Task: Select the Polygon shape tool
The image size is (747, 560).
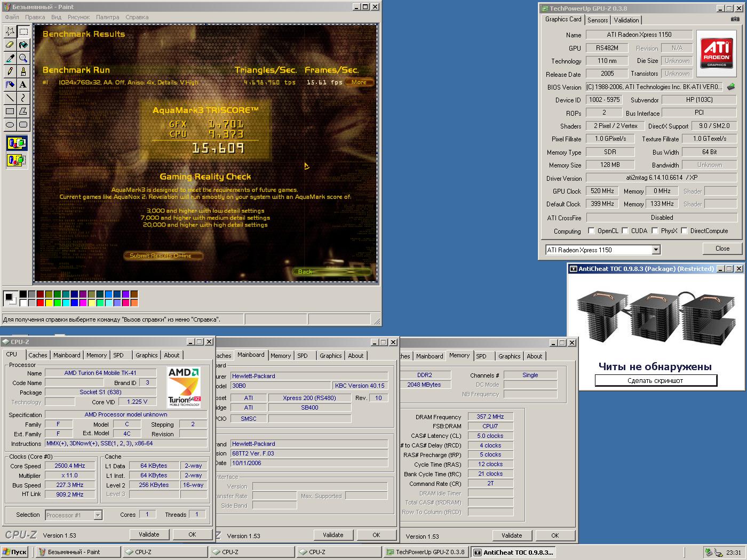Action: [23, 111]
